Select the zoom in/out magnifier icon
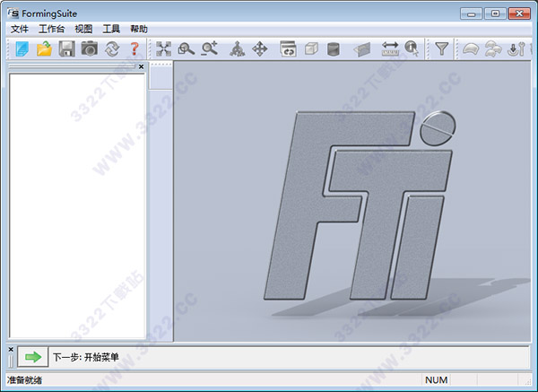This screenshot has height=392, width=538. [209, 48]
